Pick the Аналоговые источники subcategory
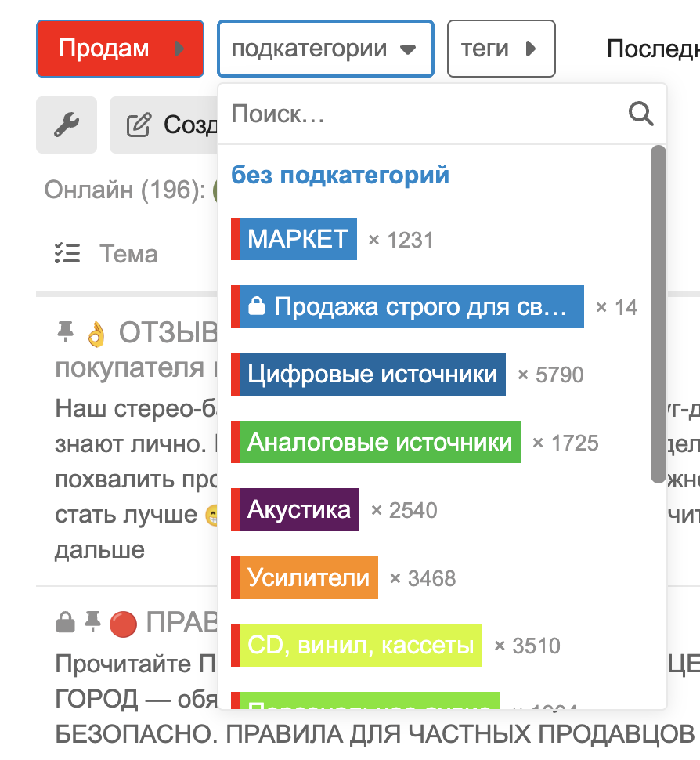The image size is (700, 760). point(379,443)
